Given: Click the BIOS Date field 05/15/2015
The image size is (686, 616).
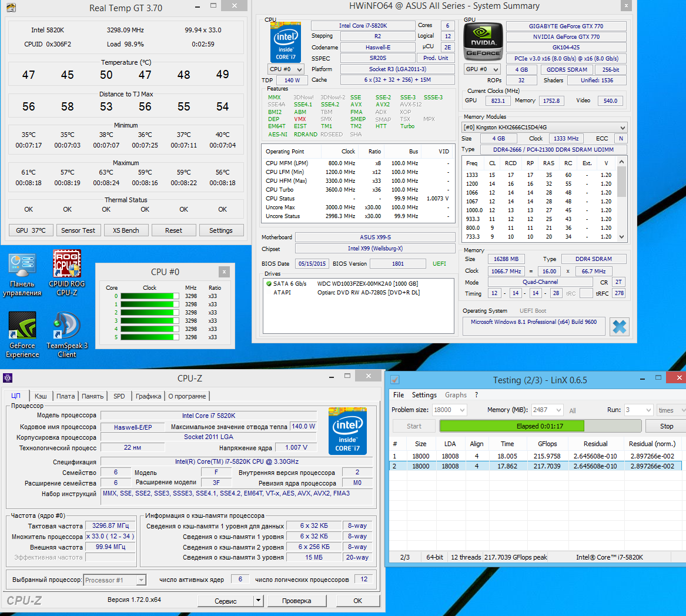Looking at the screenshot, I should click(x=312, y=263).
